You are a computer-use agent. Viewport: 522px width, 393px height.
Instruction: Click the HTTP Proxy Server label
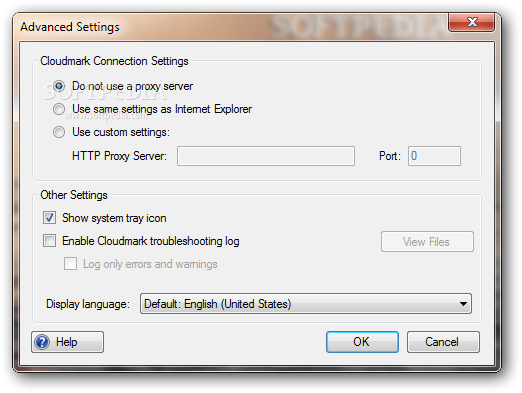[x=119, y=156]
